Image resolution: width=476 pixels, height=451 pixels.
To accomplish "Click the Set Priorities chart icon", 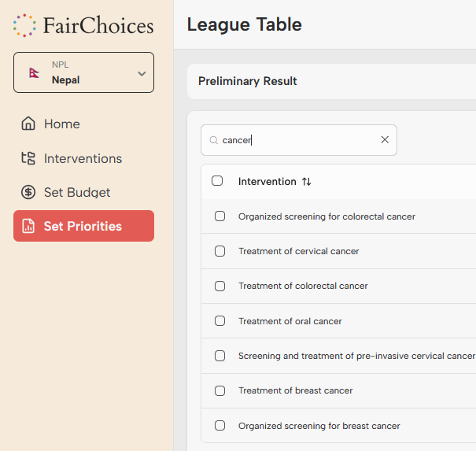I will coord(28,226).
